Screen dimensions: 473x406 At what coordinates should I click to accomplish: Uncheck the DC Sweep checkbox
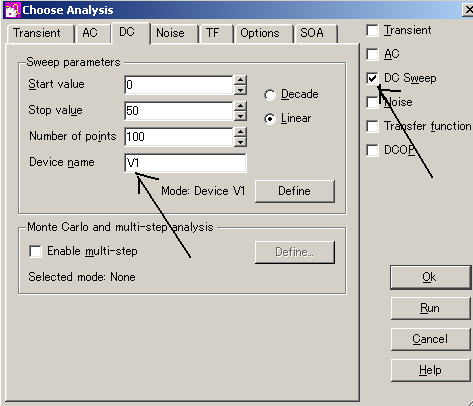[372, 78]
